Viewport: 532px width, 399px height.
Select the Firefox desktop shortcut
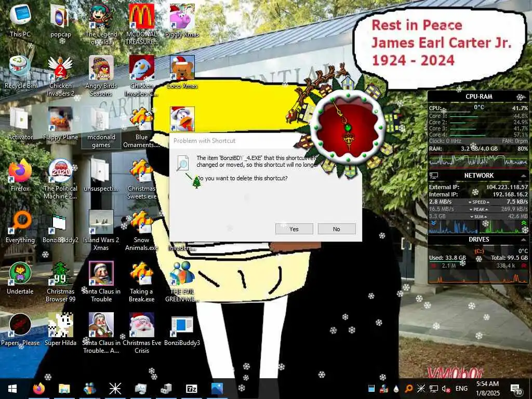tap(20, 175)
